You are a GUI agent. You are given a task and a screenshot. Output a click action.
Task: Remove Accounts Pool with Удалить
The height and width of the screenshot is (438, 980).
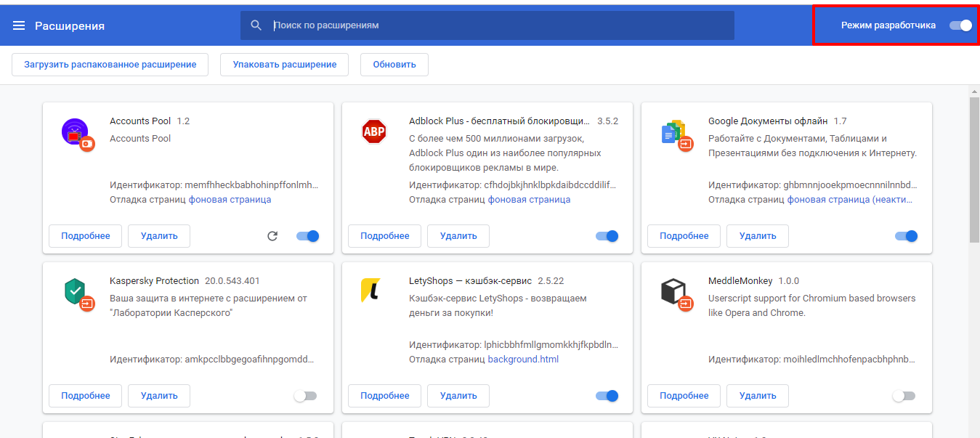pyautogui.click(x=159, y=236)
